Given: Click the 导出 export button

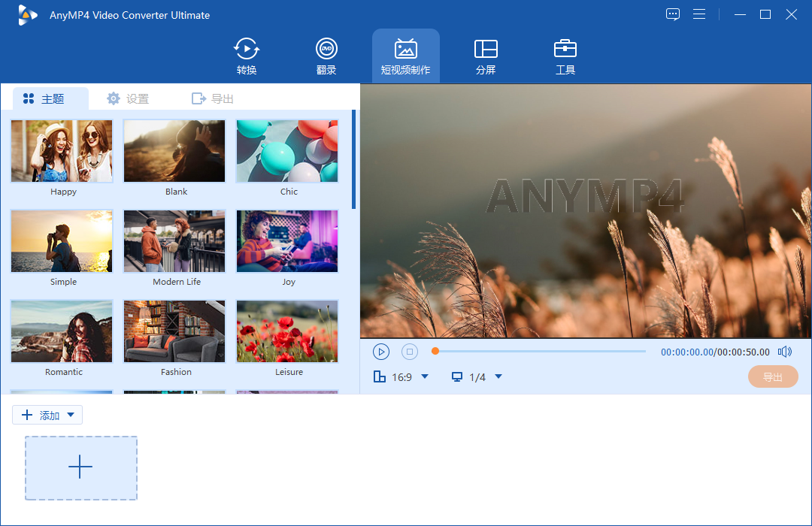Looking at the screenshot, I should (x=773, y=376).
